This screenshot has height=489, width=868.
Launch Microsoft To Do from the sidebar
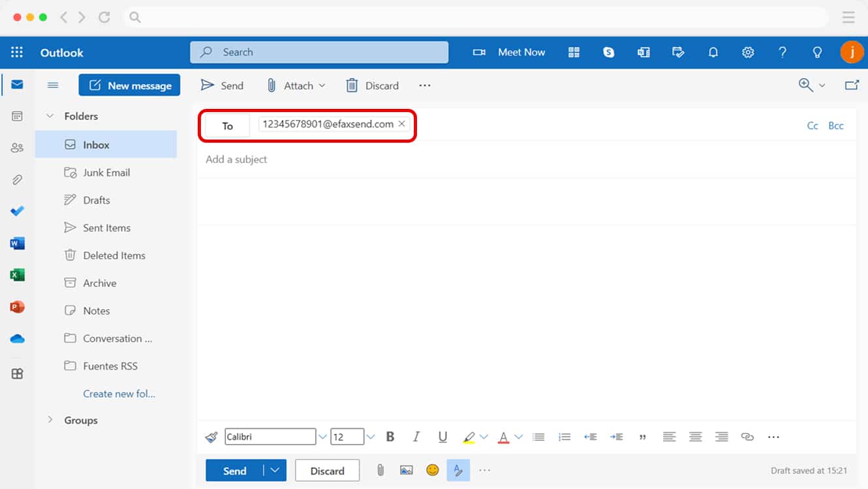16,211
